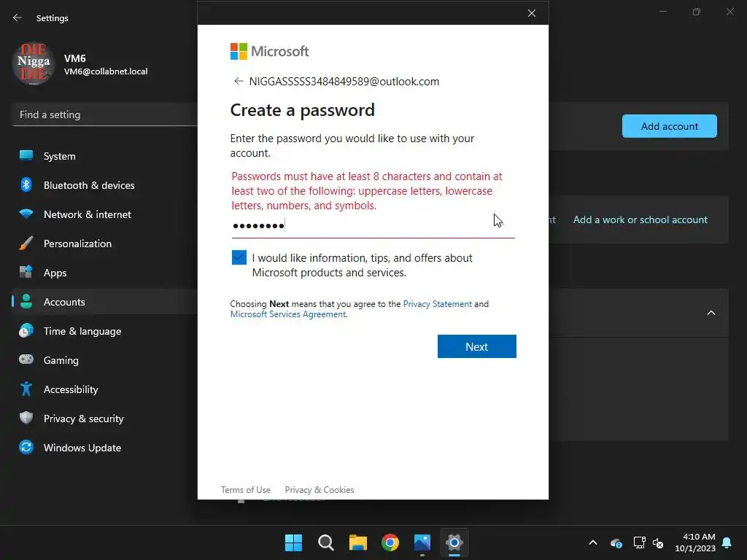Open Time & language settings
This screenshot has height=560, width=747.
tap(105, 331)
